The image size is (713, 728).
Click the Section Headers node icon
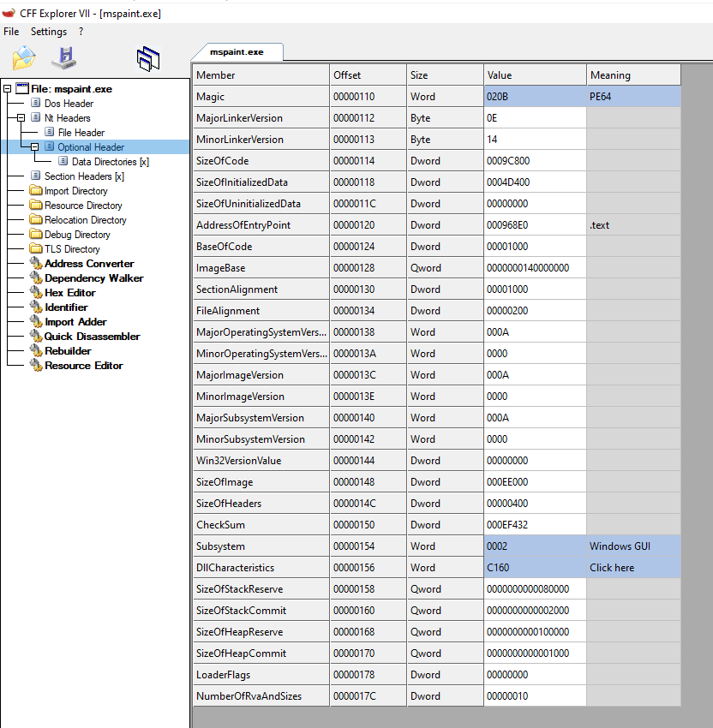point(36,176)
